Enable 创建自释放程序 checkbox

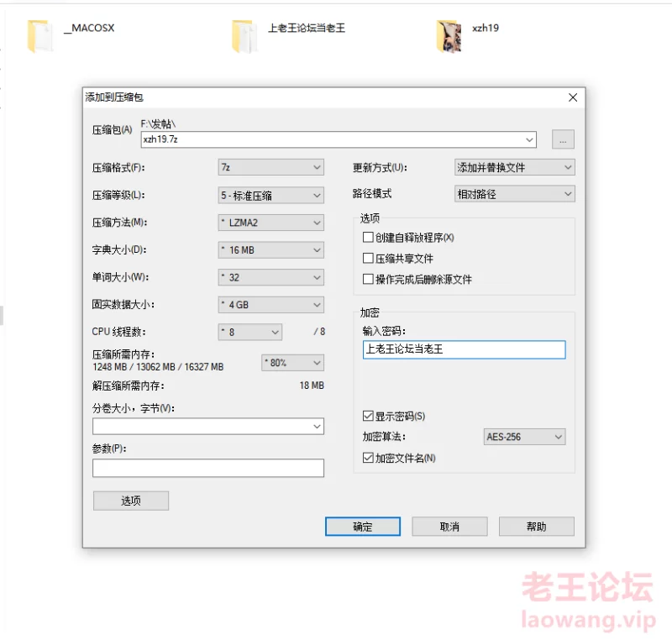click(368, 237)
